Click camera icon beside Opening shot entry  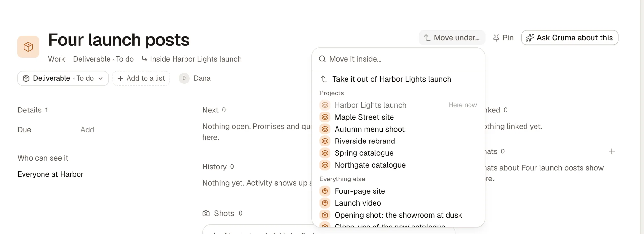[x=325, y=215]
